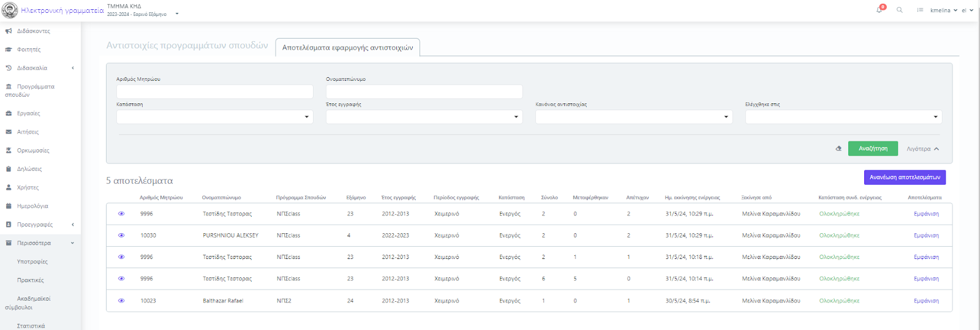Viewport: 980px width, 330px height.
Task: Switch to Αποτελέσματα εφαρμογής αντιστοιχιών tab
Action: (347, 47)
